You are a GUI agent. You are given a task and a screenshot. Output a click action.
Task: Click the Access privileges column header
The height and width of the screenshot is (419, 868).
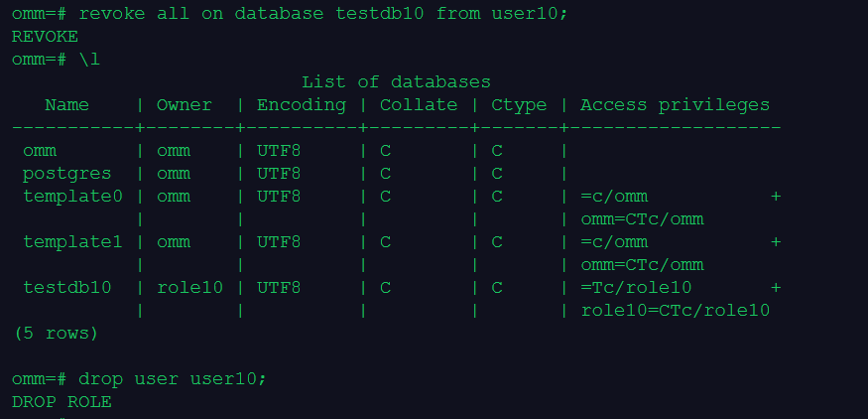tap(675, 105)
